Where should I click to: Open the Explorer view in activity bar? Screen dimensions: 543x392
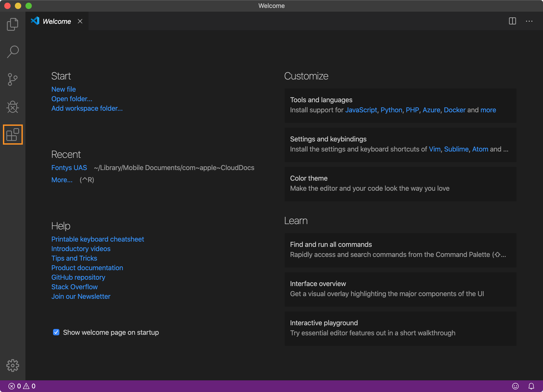click(x=12, y=24)
